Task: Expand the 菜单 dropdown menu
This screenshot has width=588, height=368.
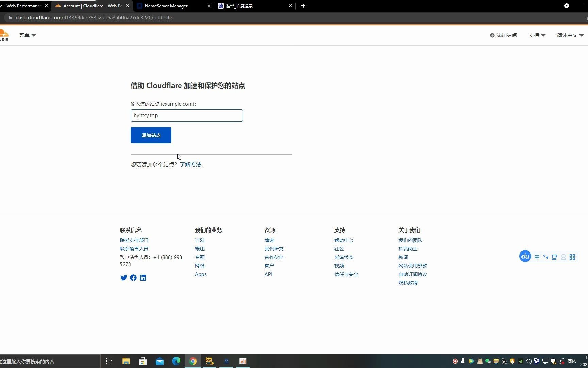Action: (28, 35)
